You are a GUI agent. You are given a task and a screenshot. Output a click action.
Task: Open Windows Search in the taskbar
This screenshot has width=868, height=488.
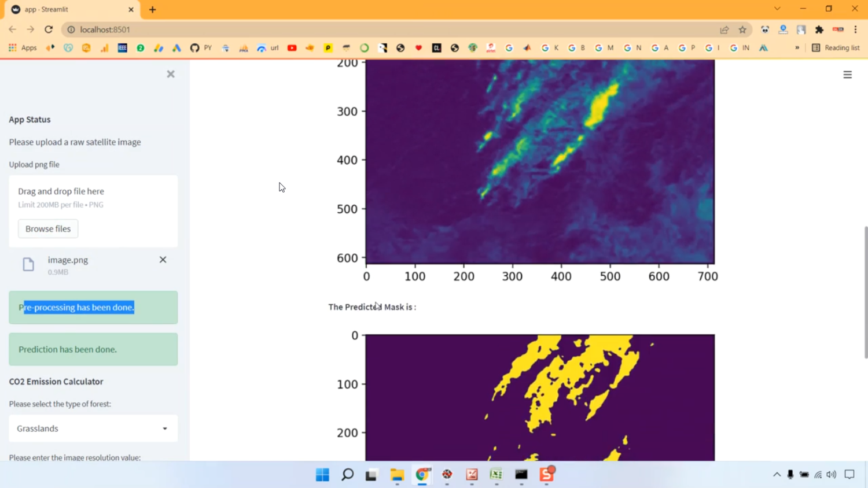click(x=347, y=475)
